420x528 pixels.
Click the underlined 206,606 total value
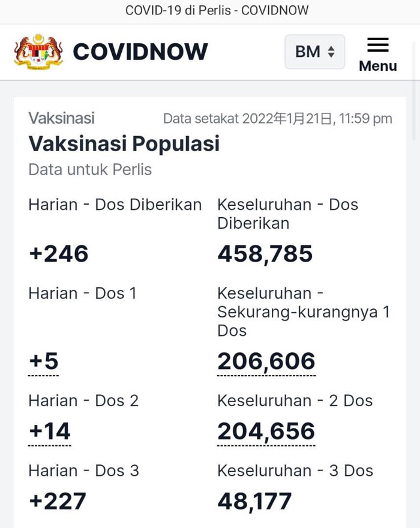point(266,361)
